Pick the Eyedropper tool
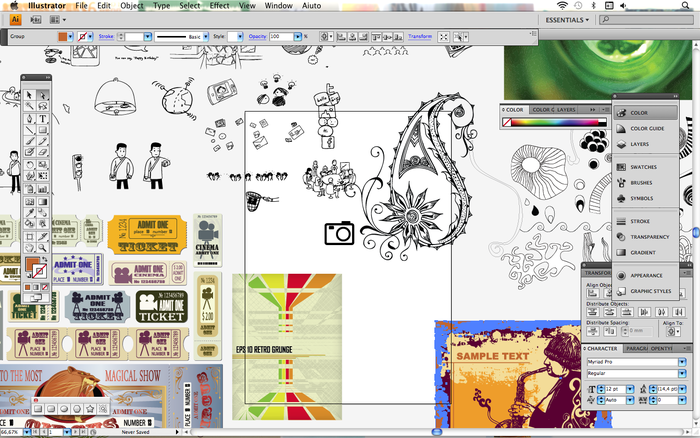 point(29,213)
